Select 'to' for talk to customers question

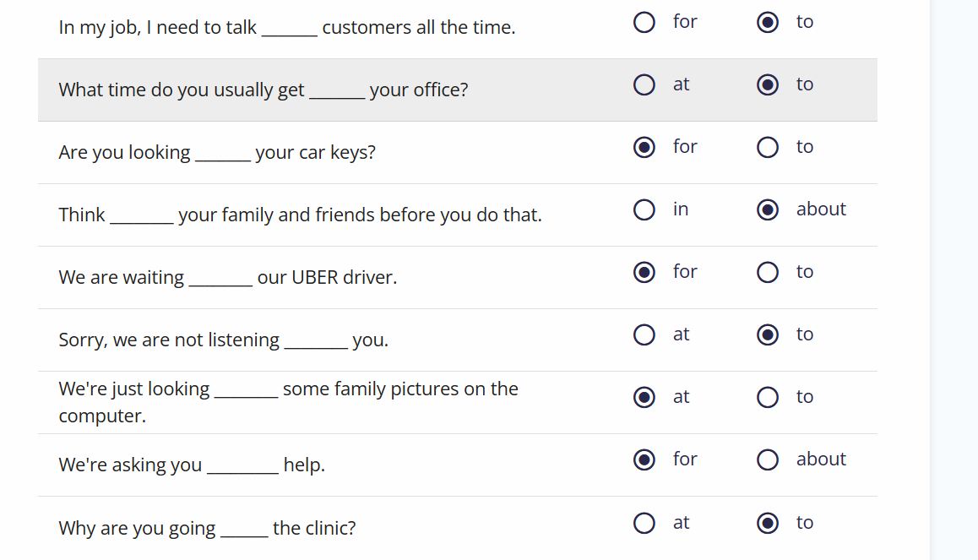click(x=768, y=23)
